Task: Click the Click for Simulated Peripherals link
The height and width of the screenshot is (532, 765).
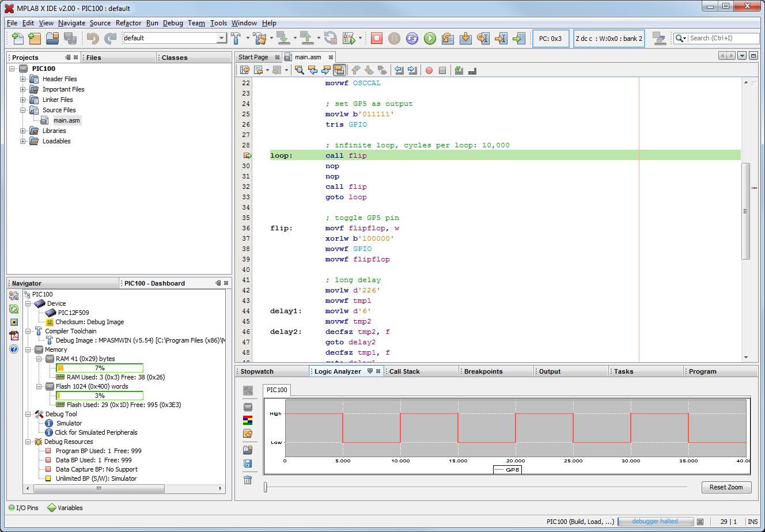Action: click(x=96, y=432)
